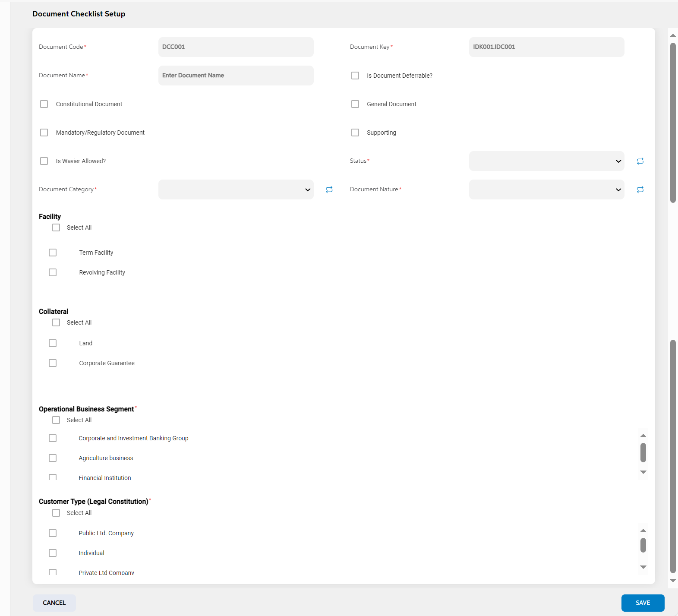
Task: Click the Document Name input field
Action: [236, 76]
